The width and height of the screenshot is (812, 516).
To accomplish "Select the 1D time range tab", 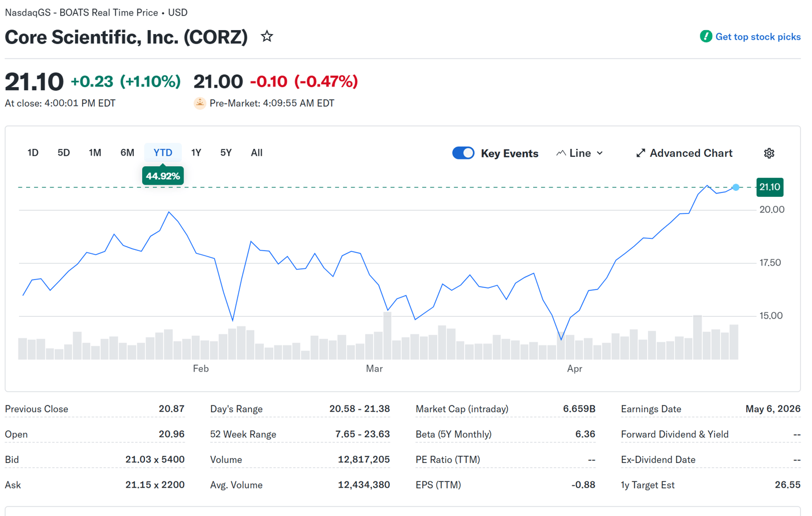I will click(x=33, y=153).
